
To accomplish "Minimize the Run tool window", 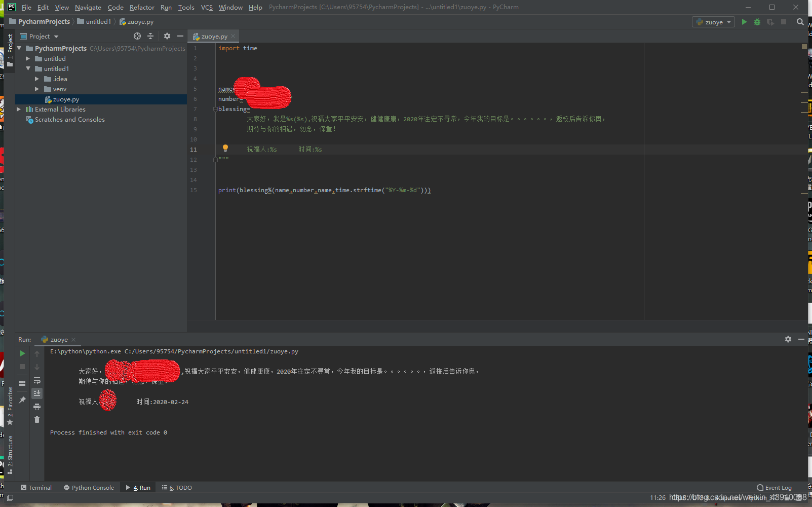I will (801, 339).
